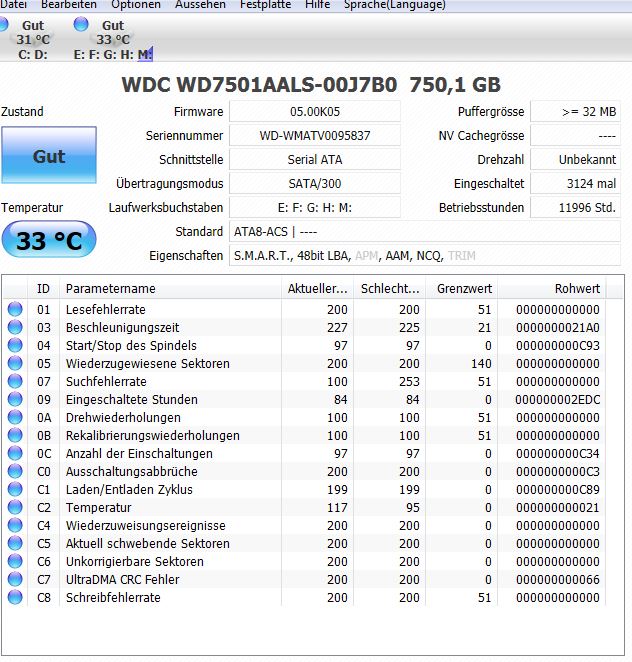
Task: Open the Festplatte menu
Action: tap(266, 5)
